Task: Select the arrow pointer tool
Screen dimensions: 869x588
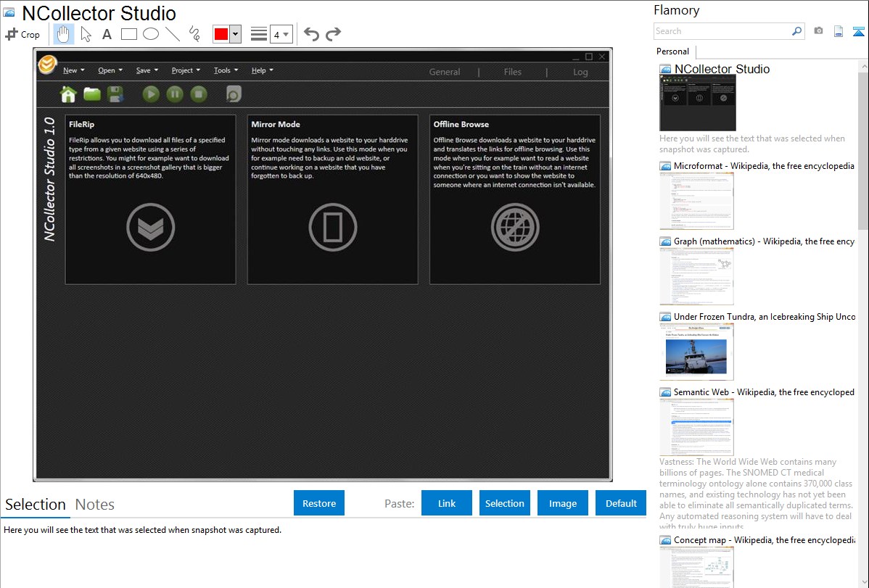Action: pos(86,34)
